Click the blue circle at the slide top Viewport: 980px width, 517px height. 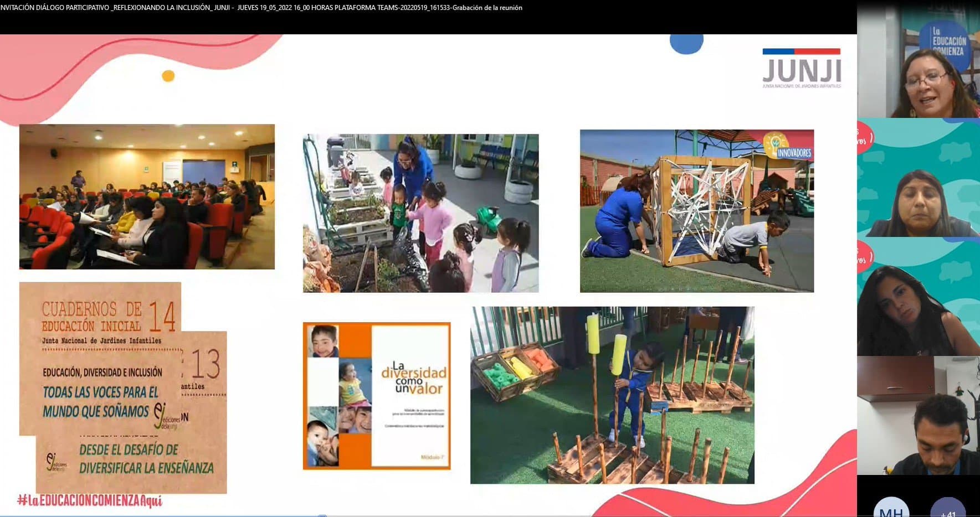click(x=686, y=43)
